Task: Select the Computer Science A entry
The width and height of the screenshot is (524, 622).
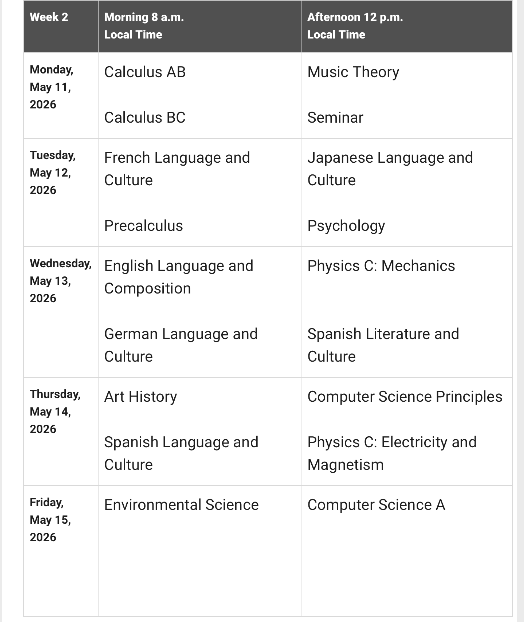Action: pyautogui.click(x=376, y=505)
